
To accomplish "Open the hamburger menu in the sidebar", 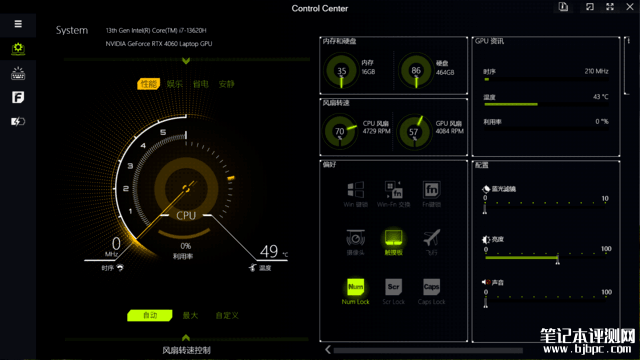I will pyautogui.click(x=18, y=24).
